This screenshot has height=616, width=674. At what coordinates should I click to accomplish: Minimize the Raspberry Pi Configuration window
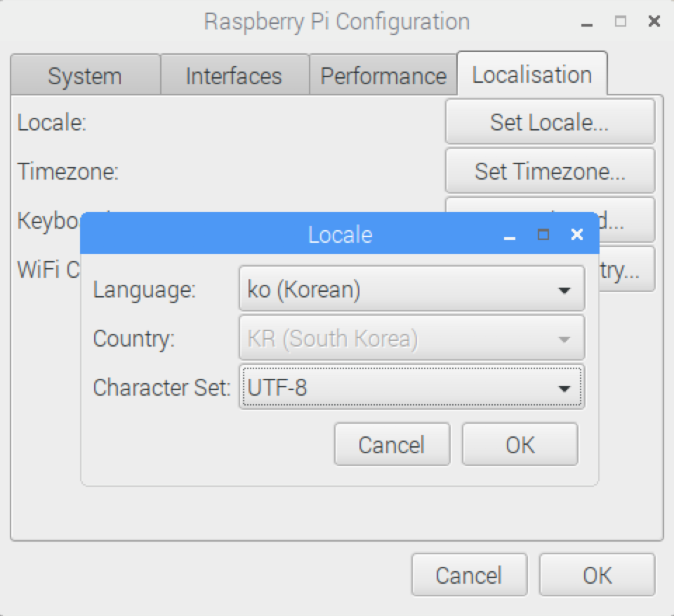pos(587,25)
